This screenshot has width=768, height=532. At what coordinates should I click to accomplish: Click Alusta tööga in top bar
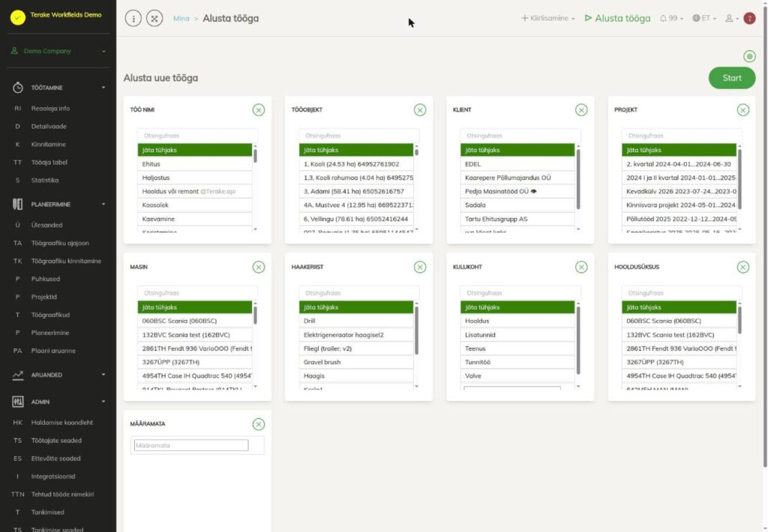(618, 18)
